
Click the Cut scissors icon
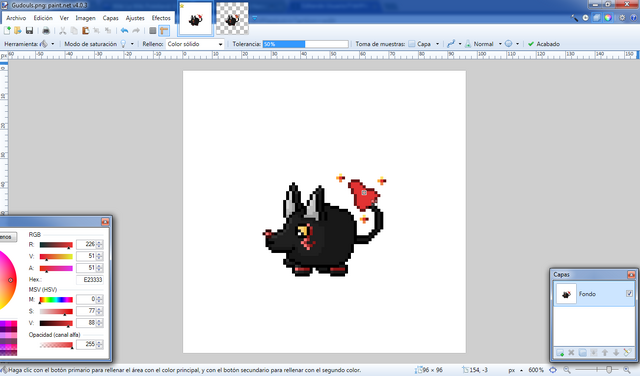(x=62, y=31)
